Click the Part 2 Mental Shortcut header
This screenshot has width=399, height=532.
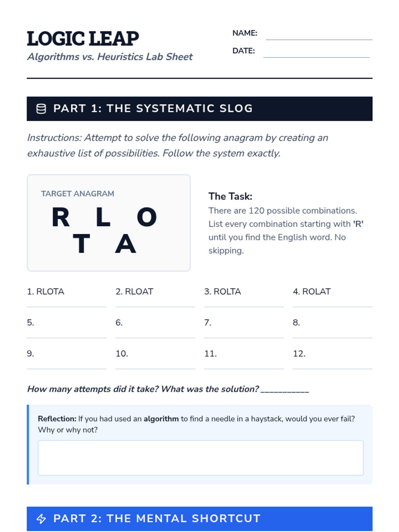(x=199, y=519)
